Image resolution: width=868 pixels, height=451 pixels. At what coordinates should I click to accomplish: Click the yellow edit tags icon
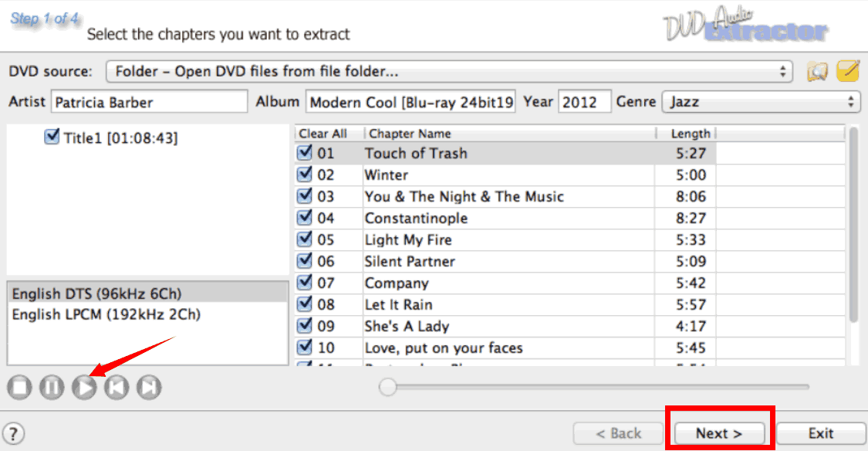coord(848,72)
